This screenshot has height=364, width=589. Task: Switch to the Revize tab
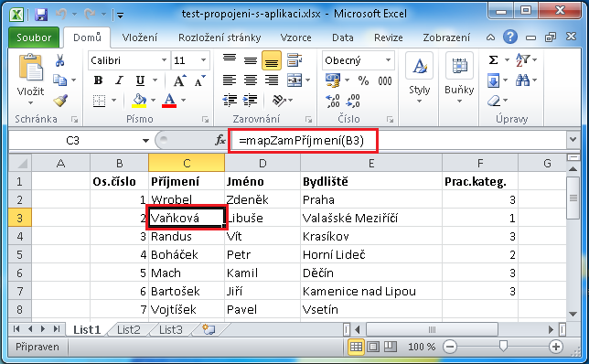[389, 37]
